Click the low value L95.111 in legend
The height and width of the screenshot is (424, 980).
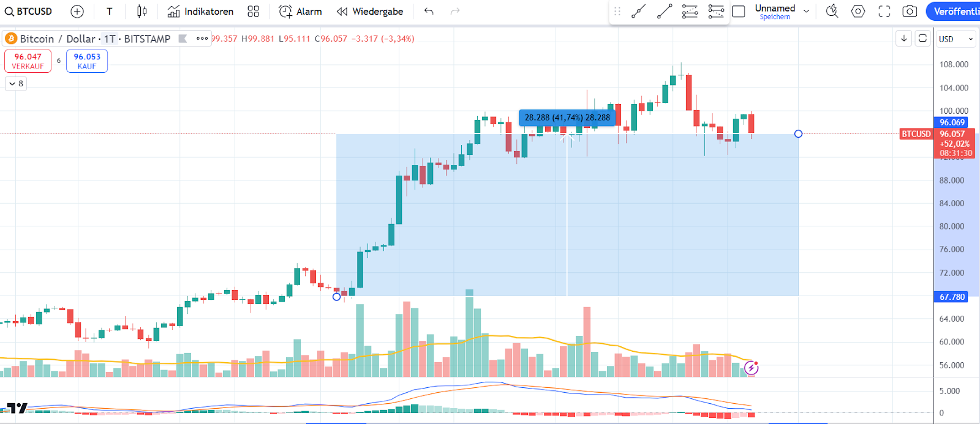(295, 39)
